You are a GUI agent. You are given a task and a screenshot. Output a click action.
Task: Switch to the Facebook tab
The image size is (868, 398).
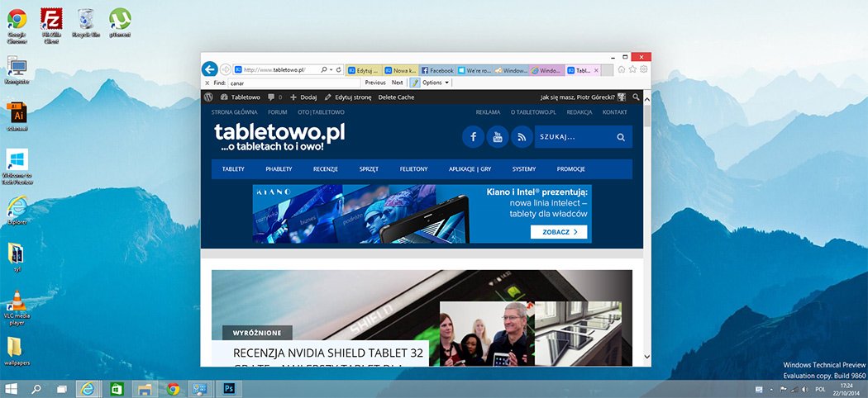coord(437,71)
